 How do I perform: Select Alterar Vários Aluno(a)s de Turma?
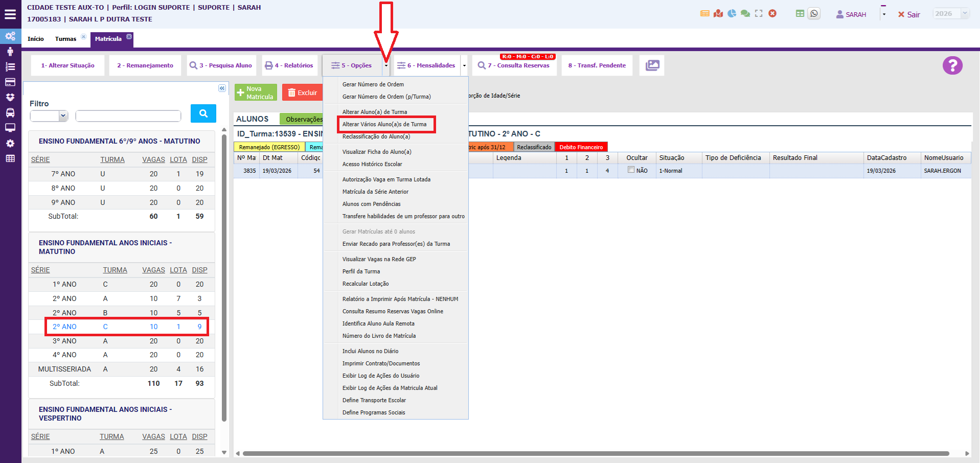click(384, 124)
